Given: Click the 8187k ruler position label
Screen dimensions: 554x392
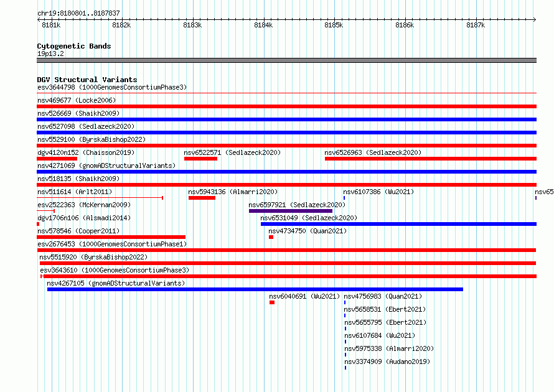Looking at the screenshot, I should 476,25.
